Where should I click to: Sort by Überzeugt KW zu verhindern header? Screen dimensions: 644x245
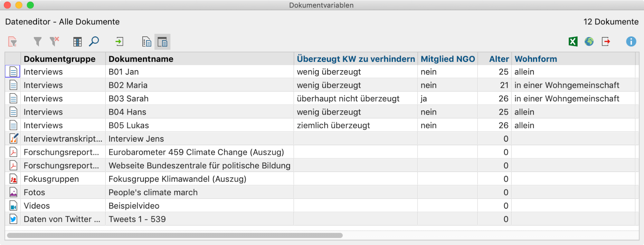coord(356,59)
